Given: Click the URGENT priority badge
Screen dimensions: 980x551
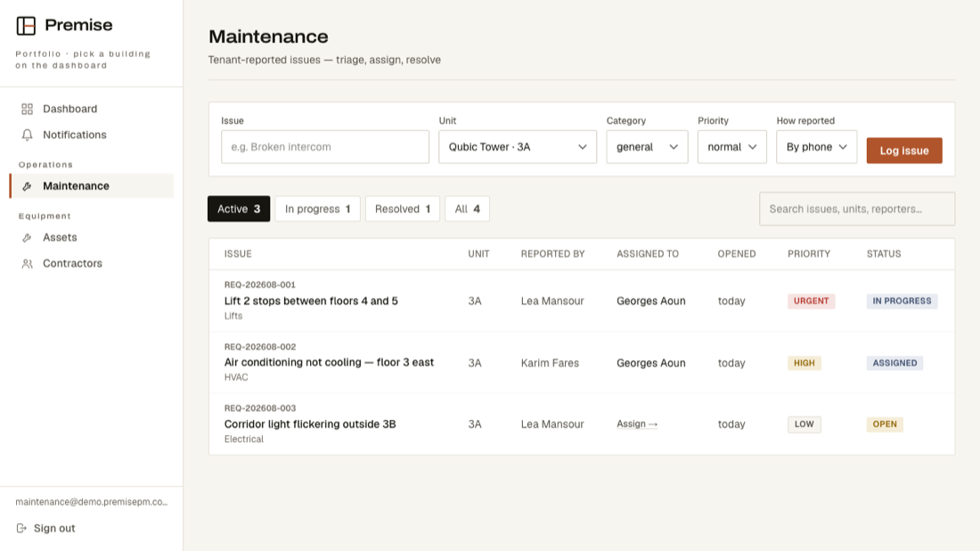Looking at the screenshot, I should [811, 300].
